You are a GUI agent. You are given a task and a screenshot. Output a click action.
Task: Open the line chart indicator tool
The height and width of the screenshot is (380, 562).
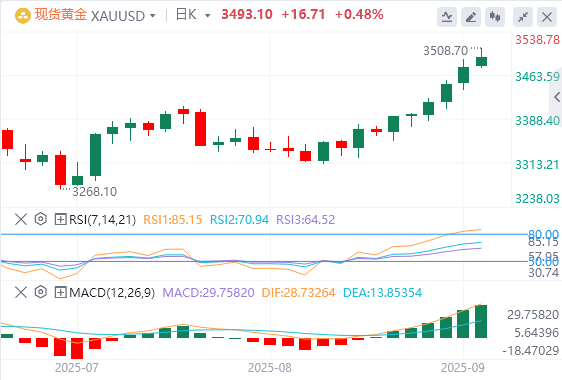coord(447,16)
